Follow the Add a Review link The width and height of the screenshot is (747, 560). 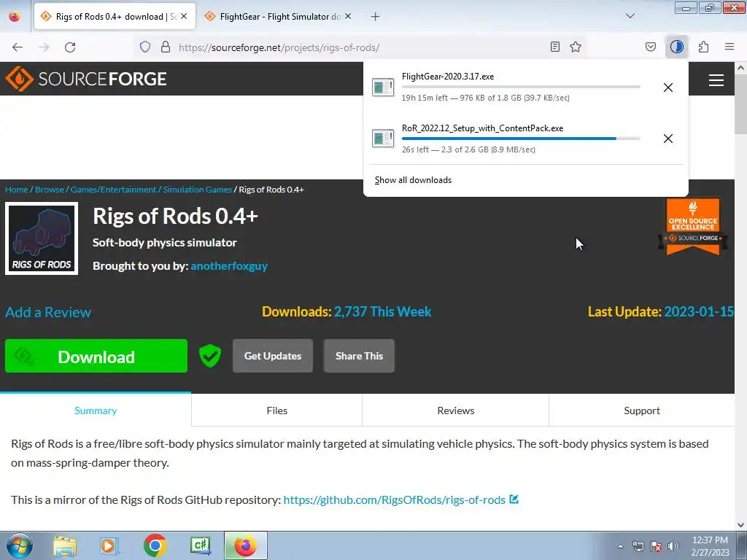(48, 312)
